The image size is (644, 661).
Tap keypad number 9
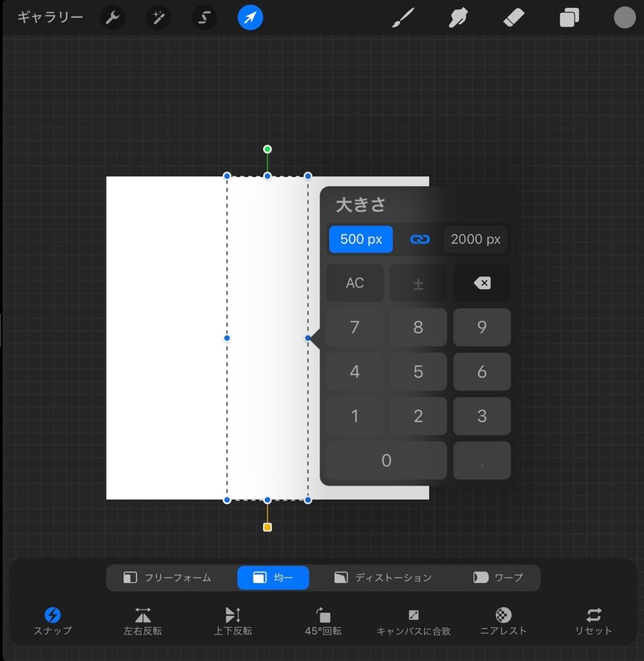point(482,327)
